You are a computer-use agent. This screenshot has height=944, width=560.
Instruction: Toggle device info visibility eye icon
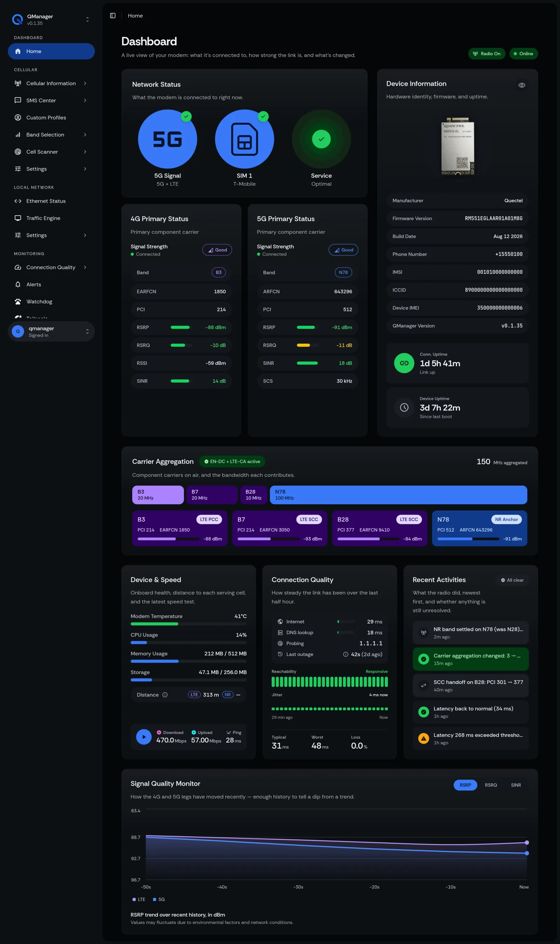click(522, 85)
